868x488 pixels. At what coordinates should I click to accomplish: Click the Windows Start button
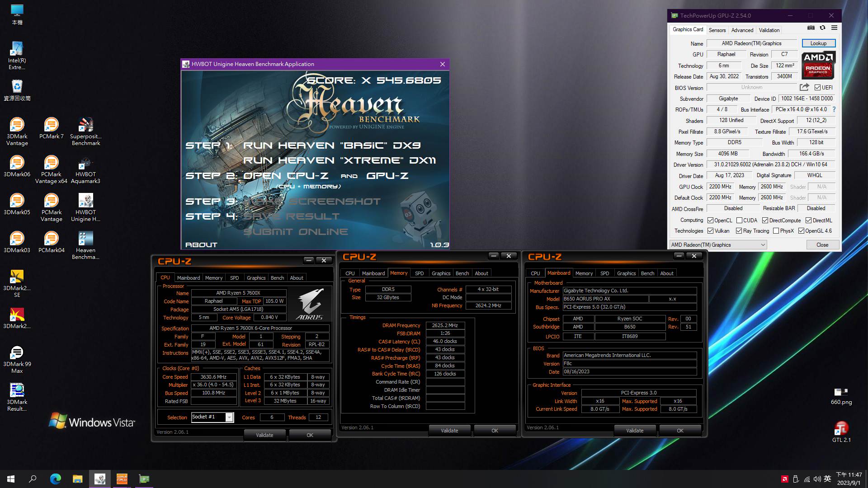(11, 479)
